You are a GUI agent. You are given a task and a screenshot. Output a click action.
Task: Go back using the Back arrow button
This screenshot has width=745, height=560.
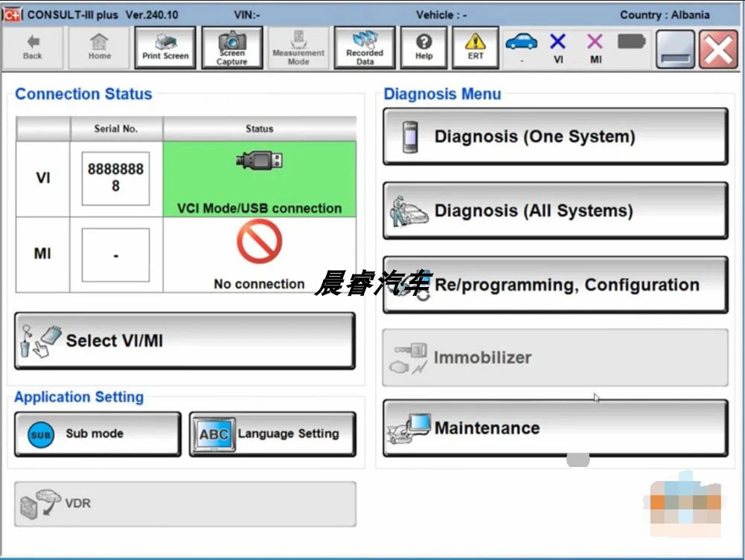pos(32,48)
